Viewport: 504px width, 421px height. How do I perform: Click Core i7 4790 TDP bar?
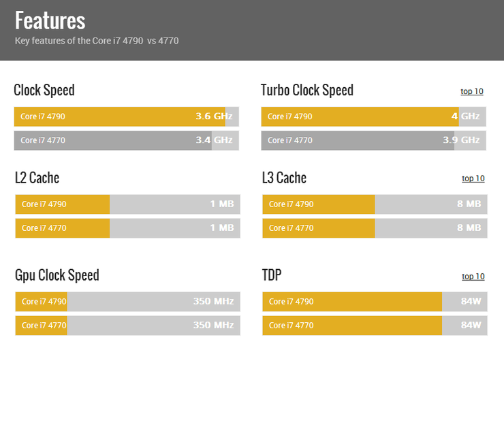[375, 302]
